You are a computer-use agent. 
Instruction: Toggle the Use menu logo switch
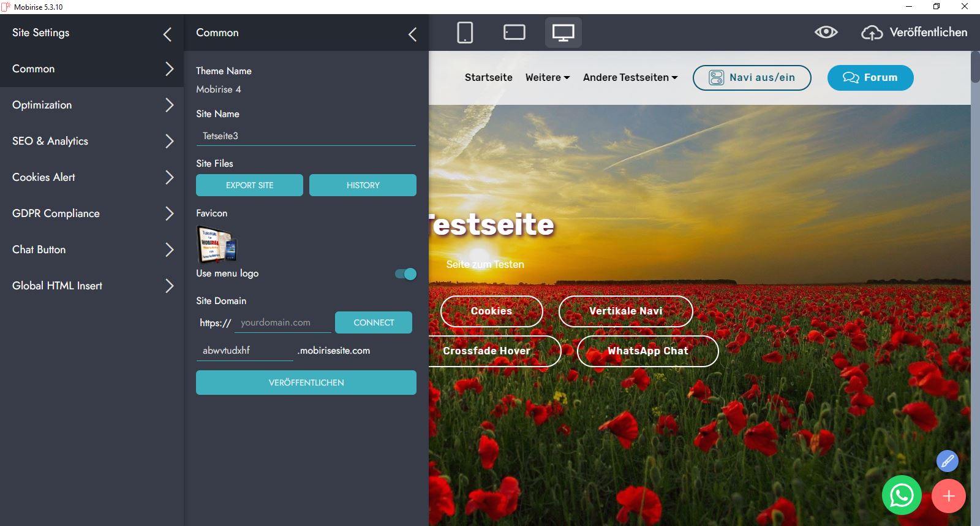click(x=405, y=274)
